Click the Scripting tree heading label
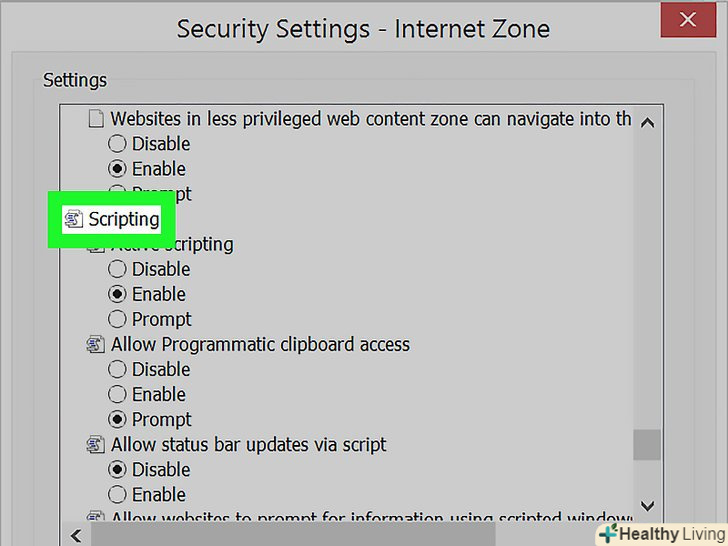The width and height of the screenshot is (728, 546). point(123,219)
